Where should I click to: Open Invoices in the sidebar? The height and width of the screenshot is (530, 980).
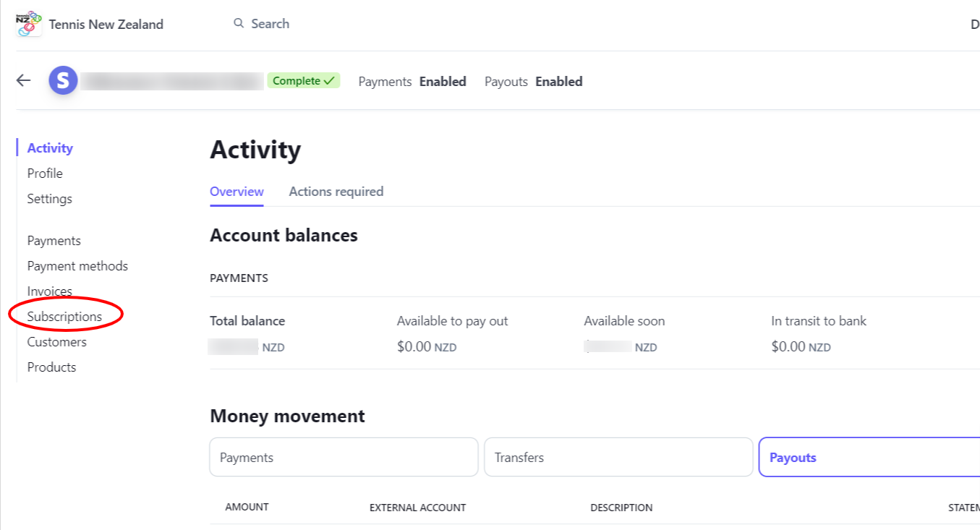coord(50,291)
